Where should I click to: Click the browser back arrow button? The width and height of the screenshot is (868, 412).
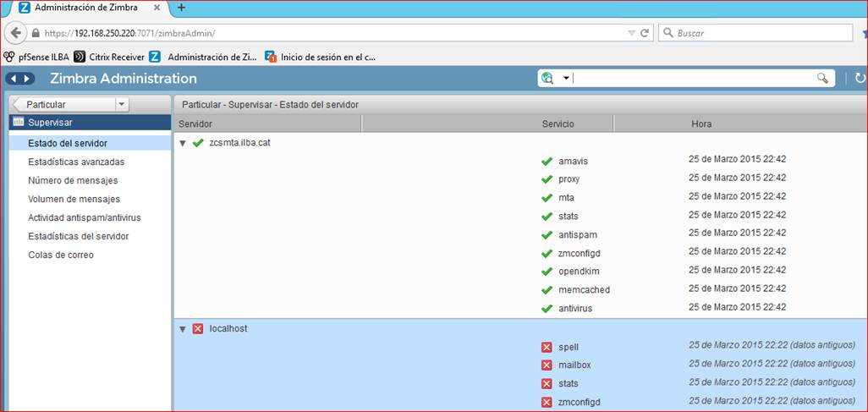pos(15,33)
